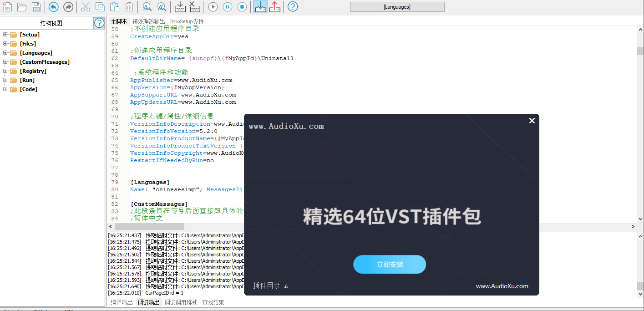Open the 调试调用堆栈 tab
644x311 pixels.
coord(182,302)
